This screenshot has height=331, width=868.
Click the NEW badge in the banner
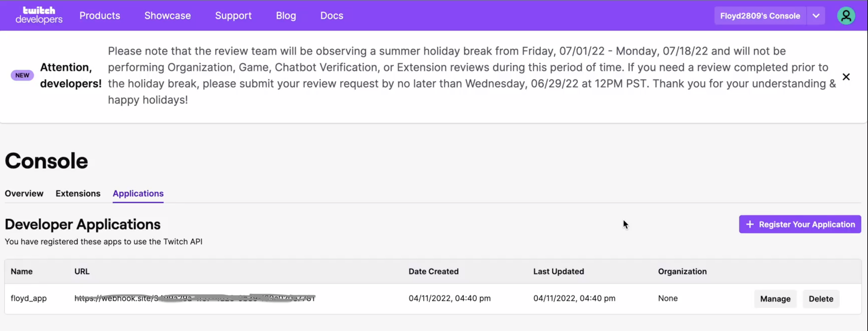click(22, 75)
